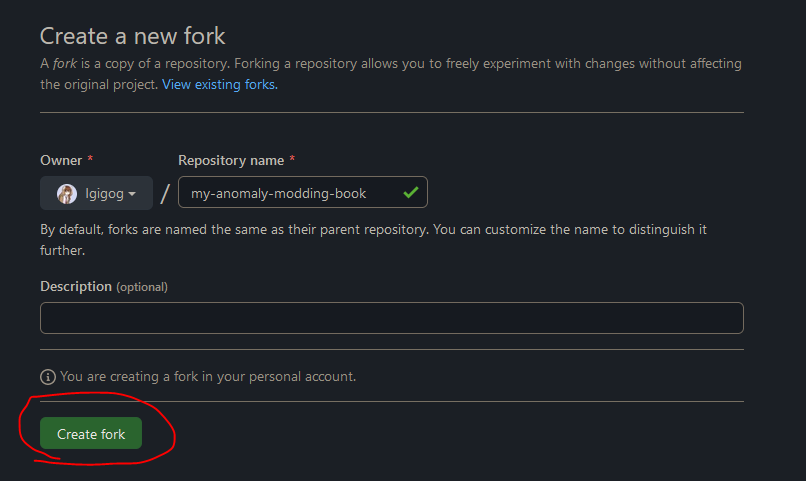Click the green checkmark validation icon
The width and height of the screenshot is (806, 481).
tap(411, 193)
